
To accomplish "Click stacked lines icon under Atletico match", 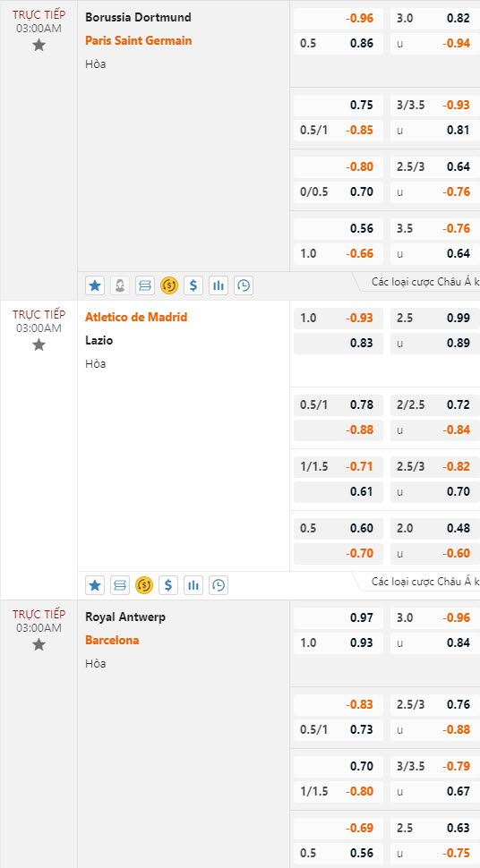I will tap(120, 585).
